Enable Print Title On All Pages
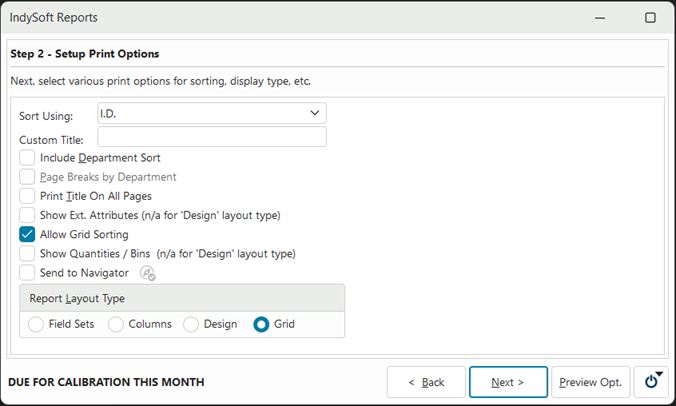 pyautogui.click(x=27, y=196)
